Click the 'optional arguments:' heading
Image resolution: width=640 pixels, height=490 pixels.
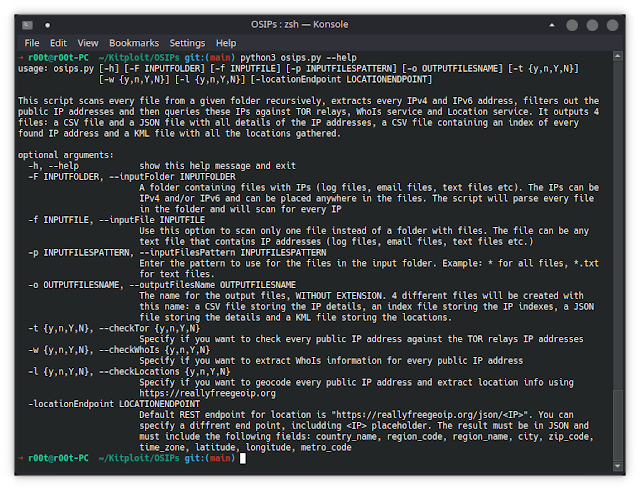66,155
